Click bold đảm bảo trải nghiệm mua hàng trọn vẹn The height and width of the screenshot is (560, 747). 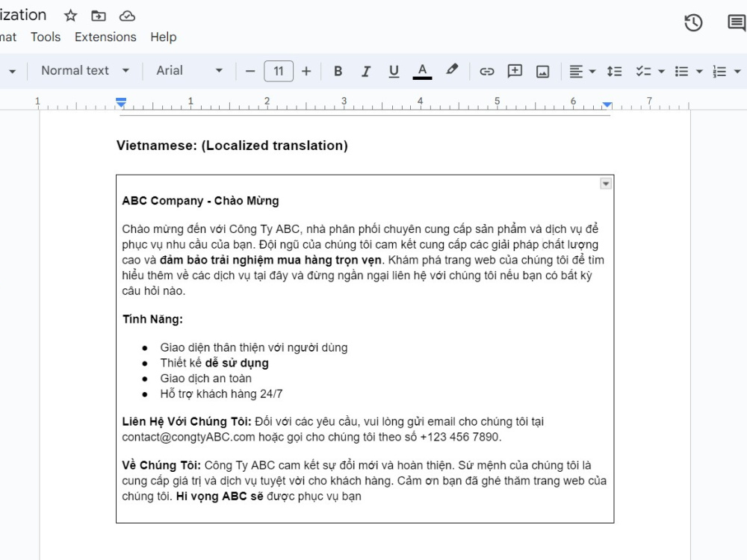270,260
